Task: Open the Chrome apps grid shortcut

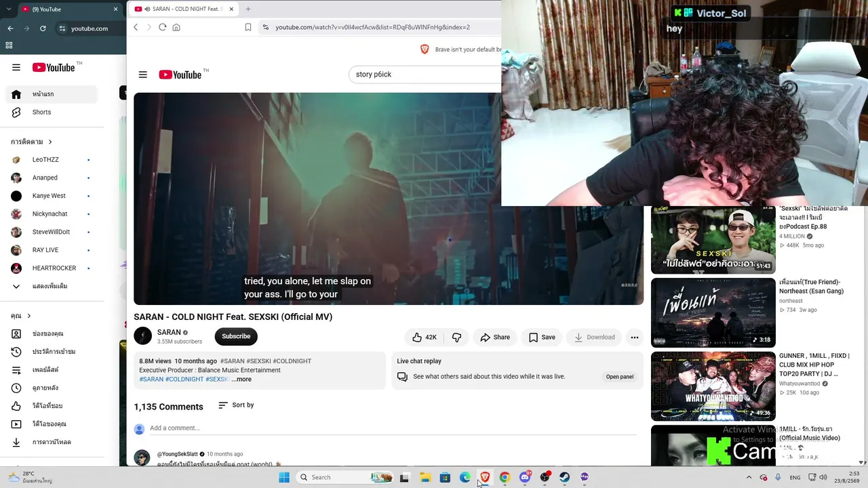Action: 9,45
